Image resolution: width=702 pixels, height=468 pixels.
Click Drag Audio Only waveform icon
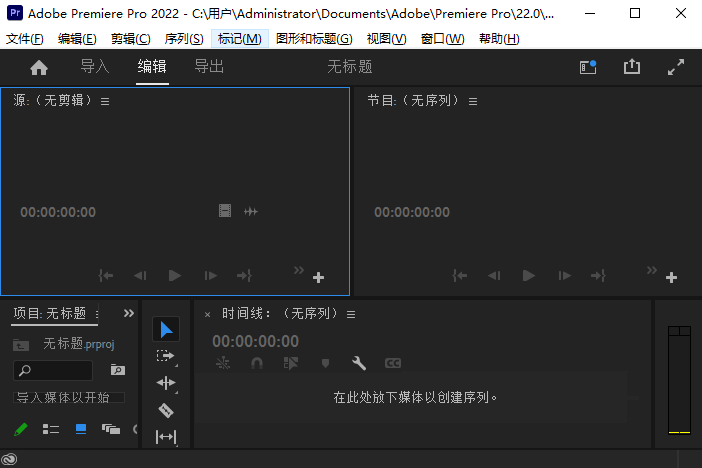(x=251, y=211)
